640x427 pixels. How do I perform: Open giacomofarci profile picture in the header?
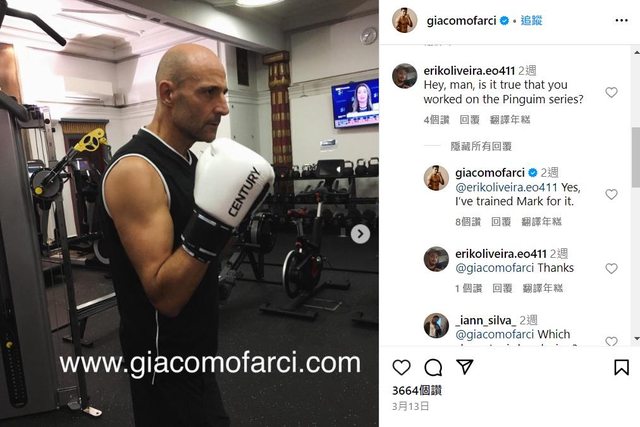point(404,20)
